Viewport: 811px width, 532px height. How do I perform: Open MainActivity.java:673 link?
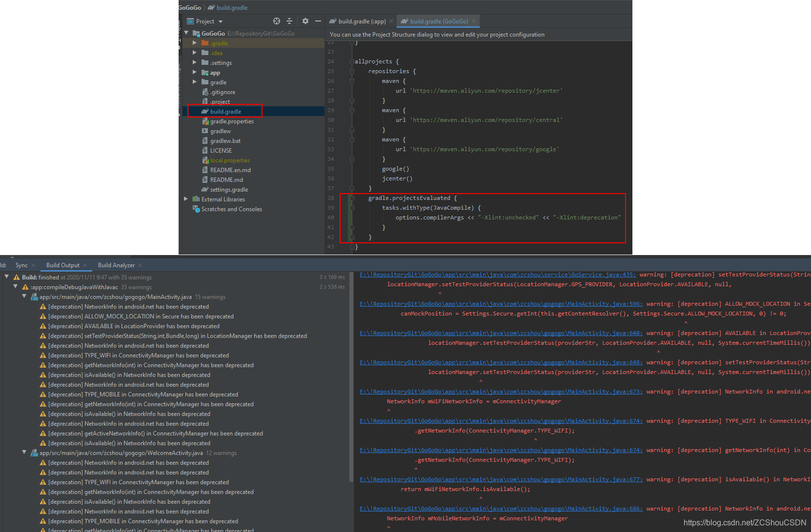coord(501,392)
